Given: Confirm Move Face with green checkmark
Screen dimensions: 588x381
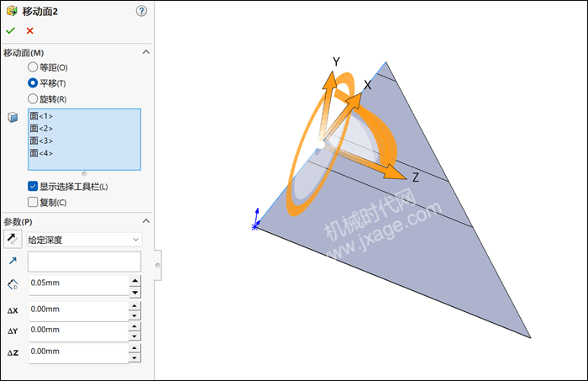Looking at the screenshot, I should pos(10,30).
